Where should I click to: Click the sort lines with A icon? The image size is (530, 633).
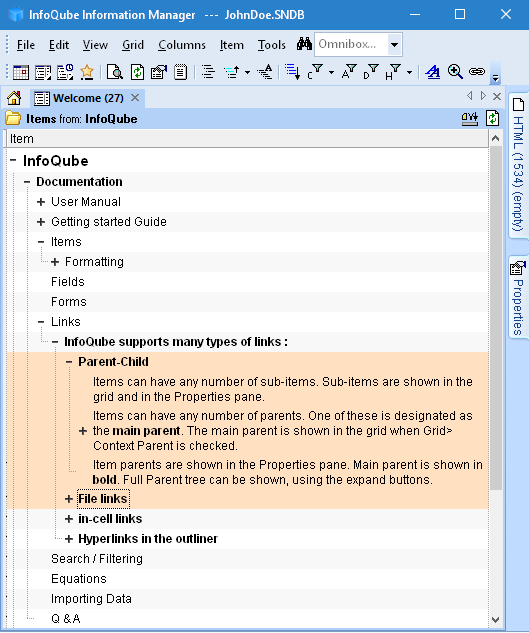point(265,72)
